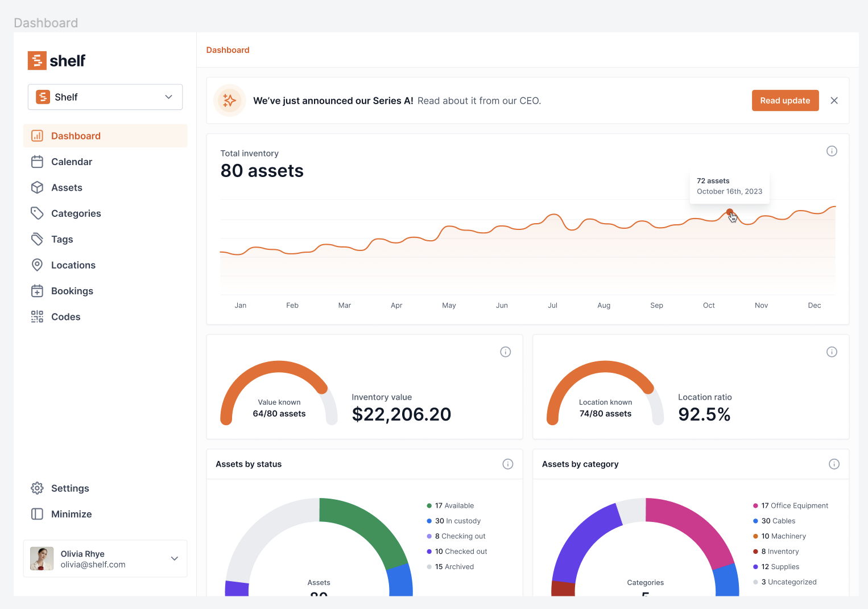Click the Categories tag icon

point(37,213)
